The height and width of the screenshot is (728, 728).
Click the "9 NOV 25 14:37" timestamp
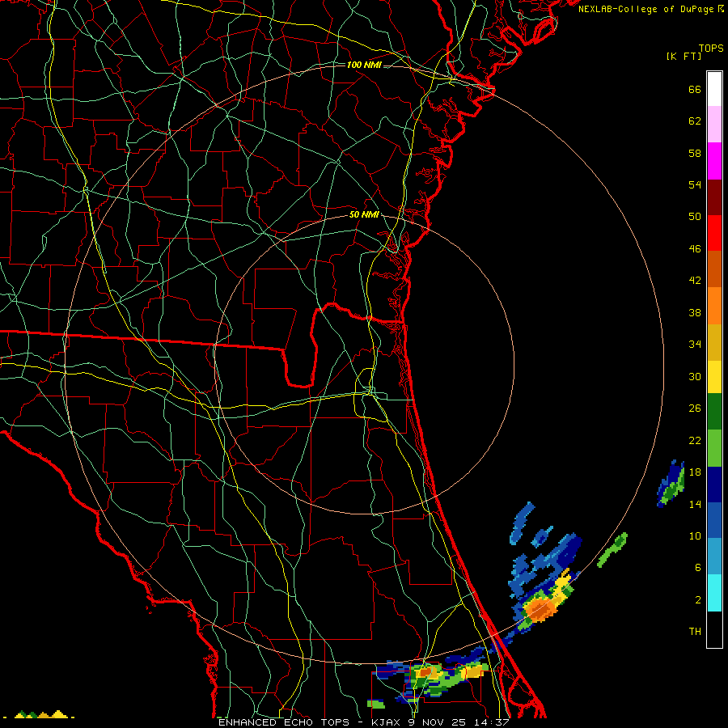pos(459,722)
